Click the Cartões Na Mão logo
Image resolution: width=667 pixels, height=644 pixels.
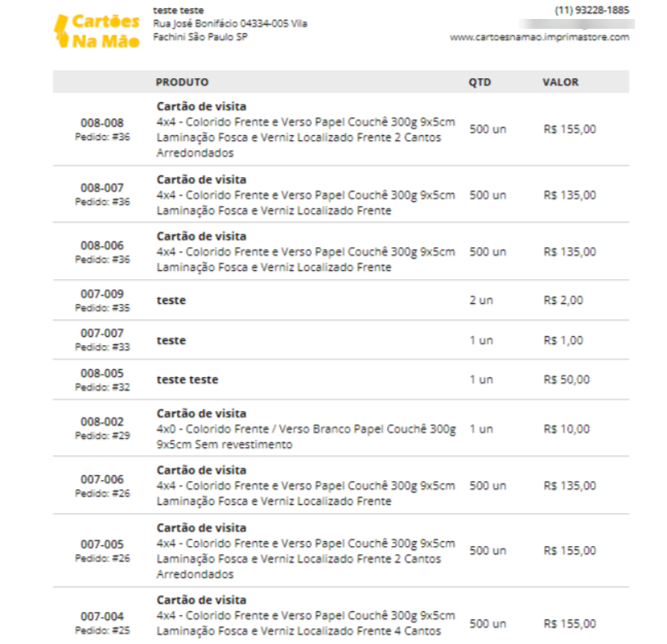[96, 31]
